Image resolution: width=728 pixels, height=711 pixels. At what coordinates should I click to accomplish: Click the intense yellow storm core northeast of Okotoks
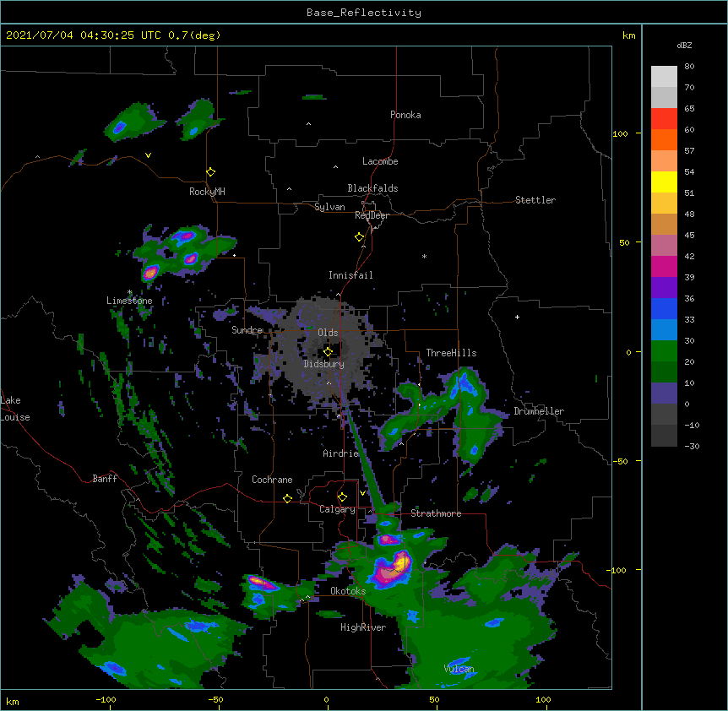pos(400,563)
